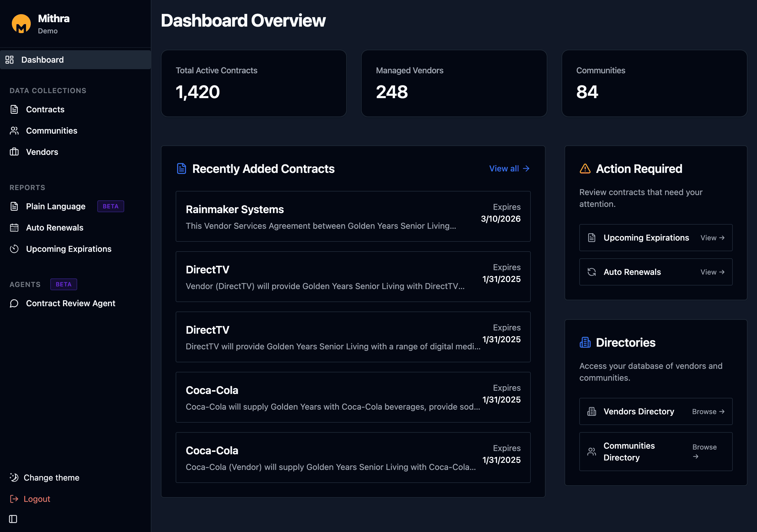Click the document icon in Upcoming Expirations card
The height and width of the screenshot is (532, 757).
[592, 238]
